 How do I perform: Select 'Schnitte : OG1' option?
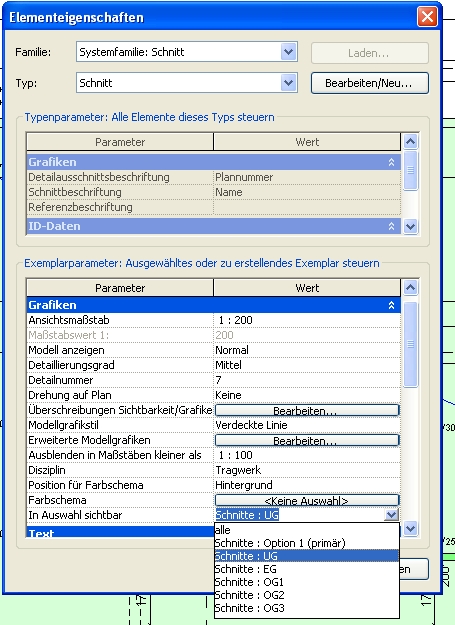coord(307,582)
